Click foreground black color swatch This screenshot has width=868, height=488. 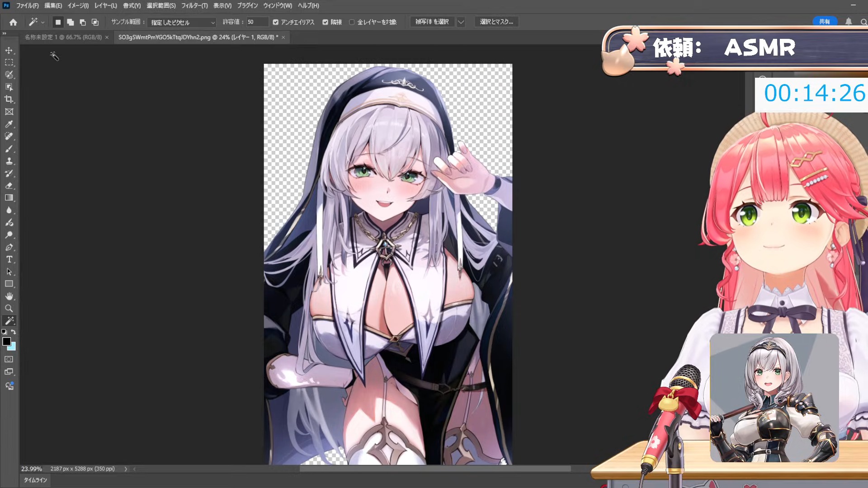point(6,342)
